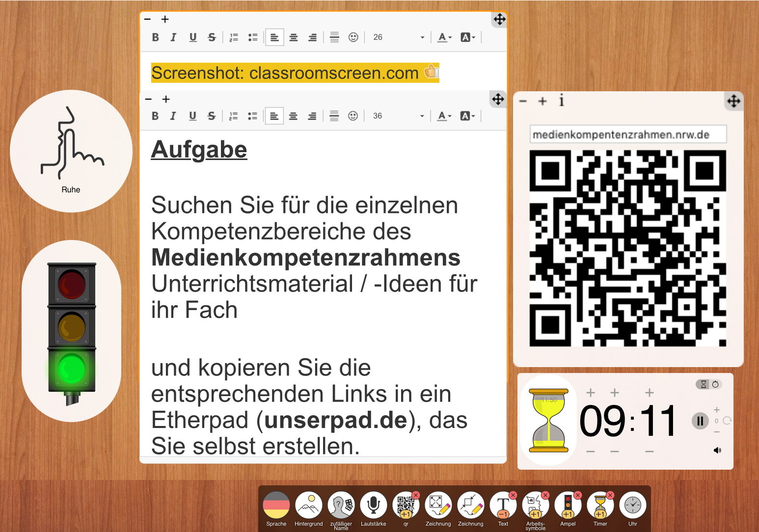Enlarge the QR code widget with the plus
This screenshot has width=759, height=532.
click(542, 101)
